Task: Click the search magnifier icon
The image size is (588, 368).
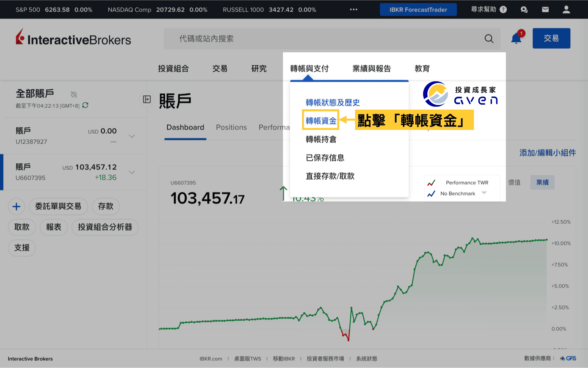Action: pos(489,39)
